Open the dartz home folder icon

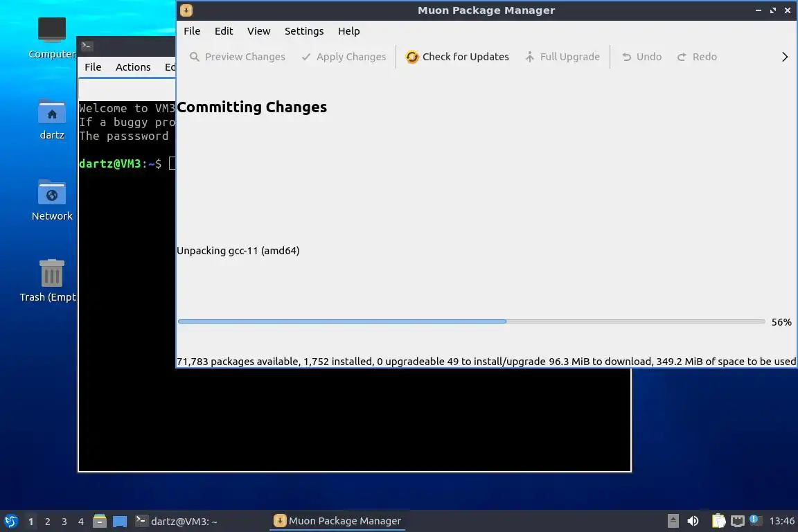pos(52,120)
